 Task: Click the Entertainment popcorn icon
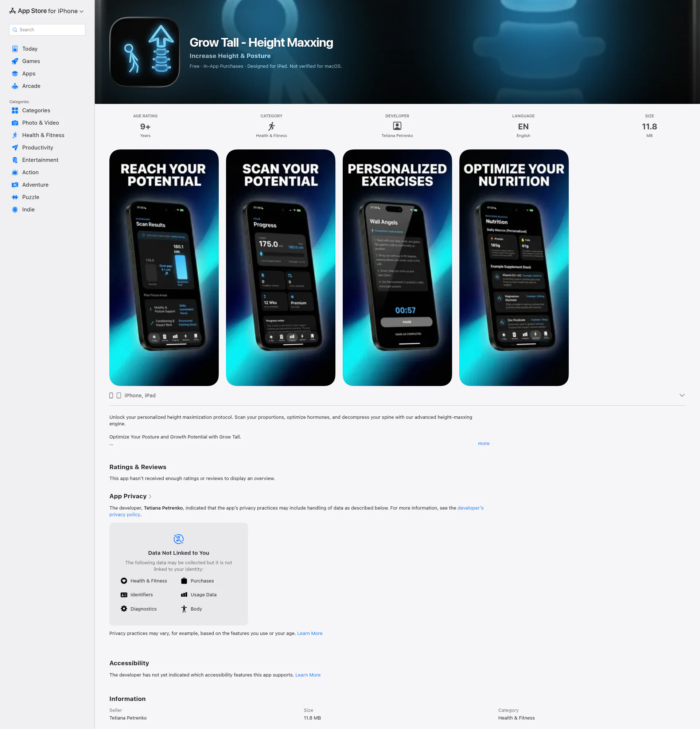click(15, 160)
